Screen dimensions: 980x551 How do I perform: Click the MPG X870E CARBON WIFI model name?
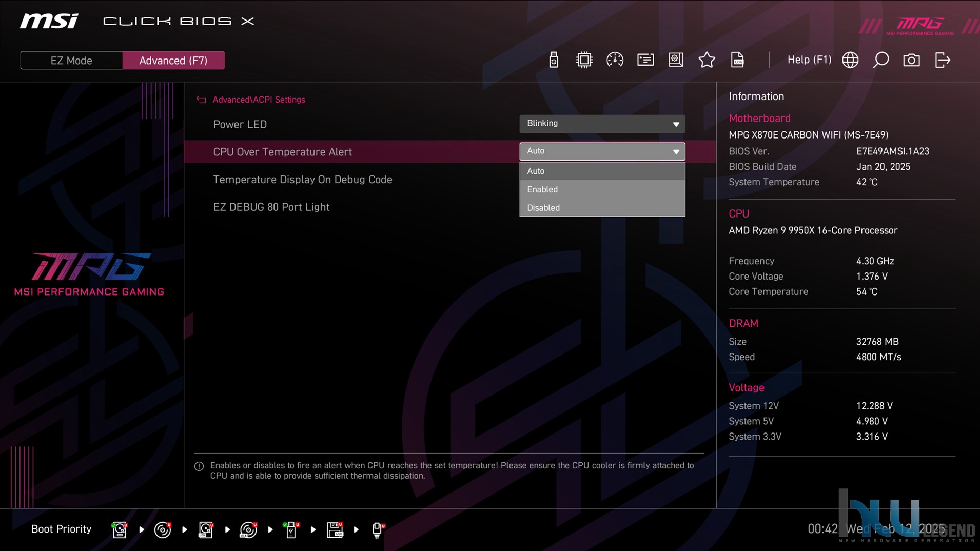tap(808, 135)
